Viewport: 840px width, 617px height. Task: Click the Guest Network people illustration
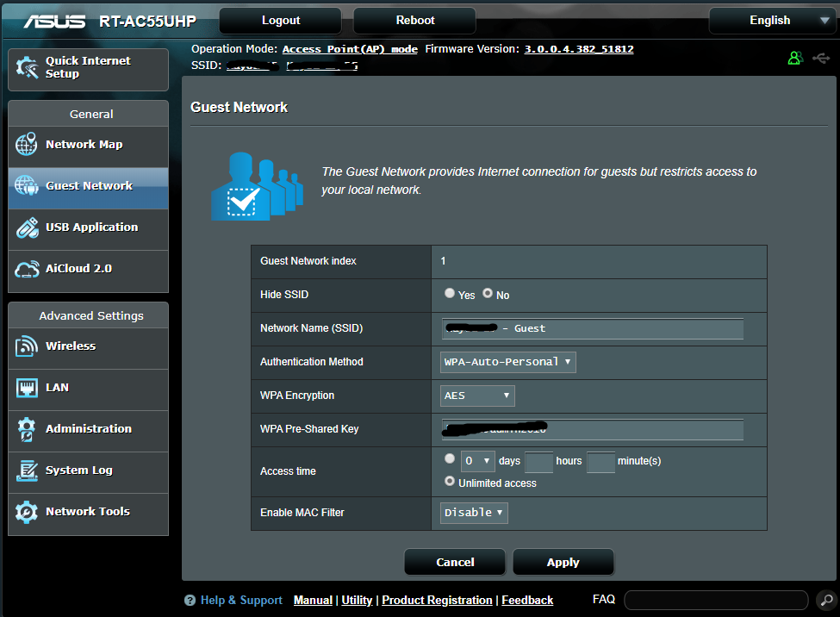(257, 186)
